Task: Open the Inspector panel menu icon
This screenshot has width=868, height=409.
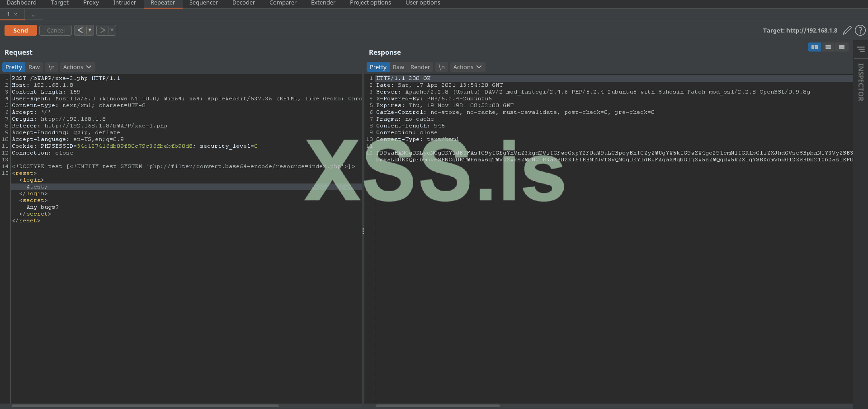Action: tap(861, 49)
